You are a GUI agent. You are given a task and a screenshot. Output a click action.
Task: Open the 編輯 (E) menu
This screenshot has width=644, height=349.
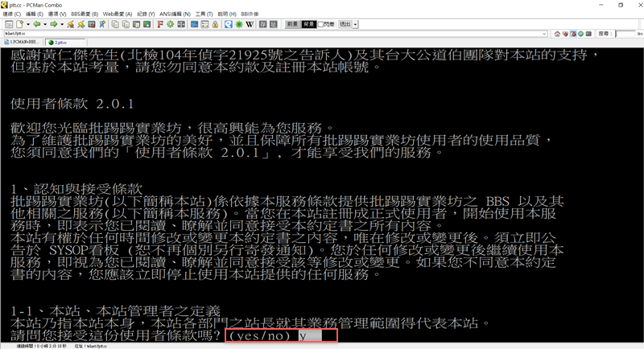tap(35, 14)
